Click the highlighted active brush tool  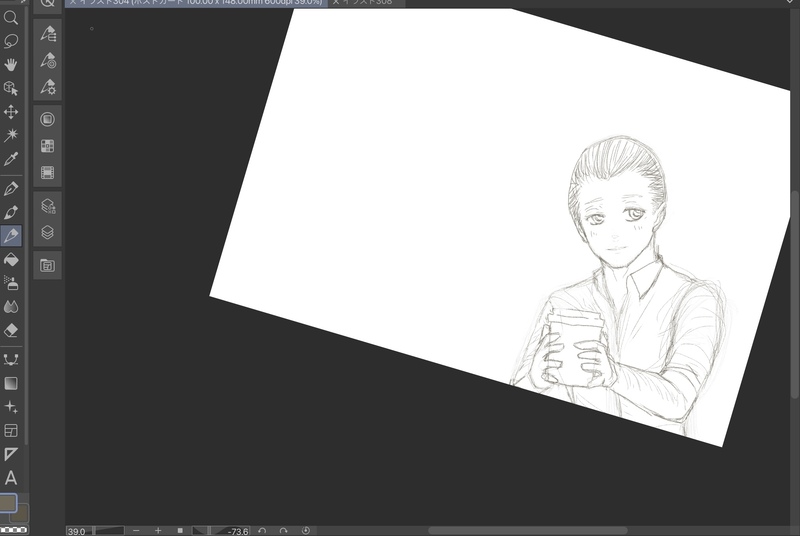click(11, 236)
